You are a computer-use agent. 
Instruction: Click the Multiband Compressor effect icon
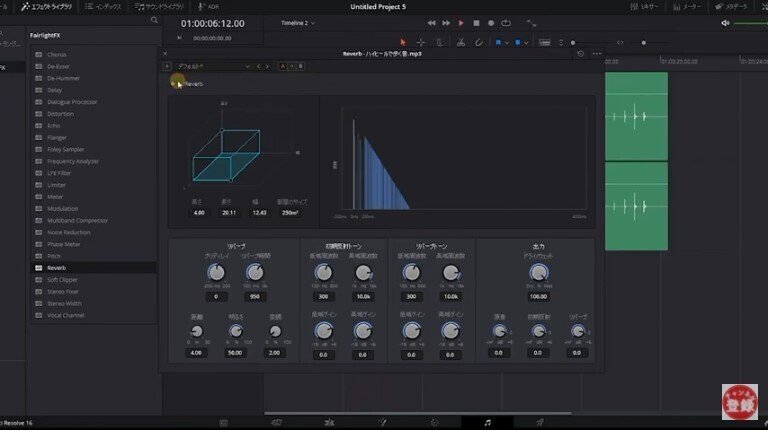click(x=39, y=220)
